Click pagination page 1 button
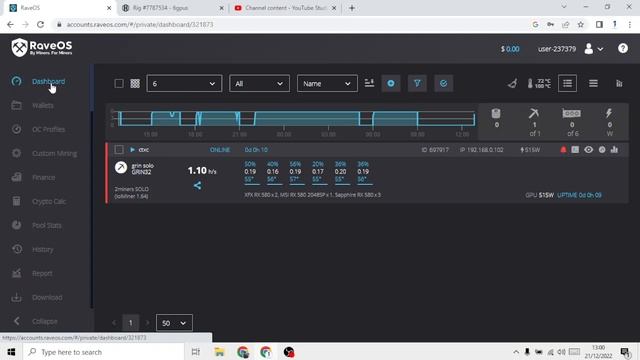Image resolution: width=640 pixels, height=360 pixels. 131,323
